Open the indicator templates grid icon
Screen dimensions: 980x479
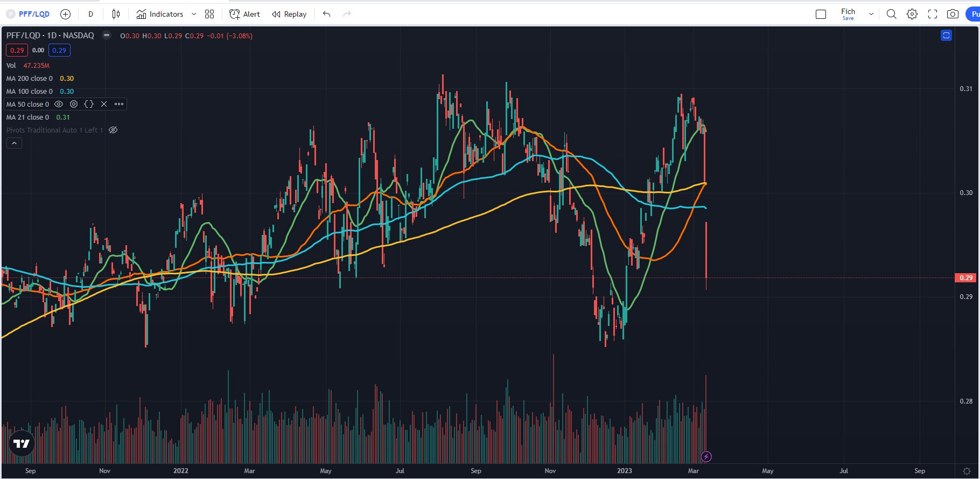coord(209,14)
